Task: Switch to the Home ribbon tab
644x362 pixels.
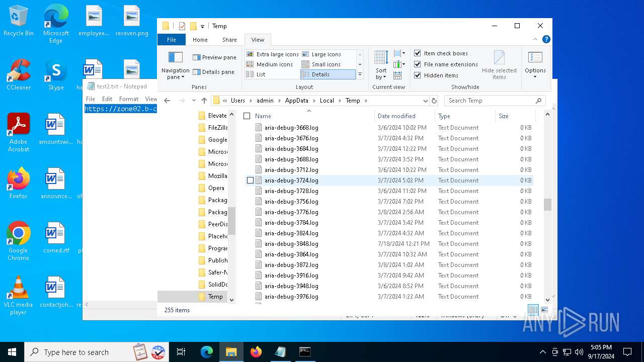Action: click(x=200, y=40)
